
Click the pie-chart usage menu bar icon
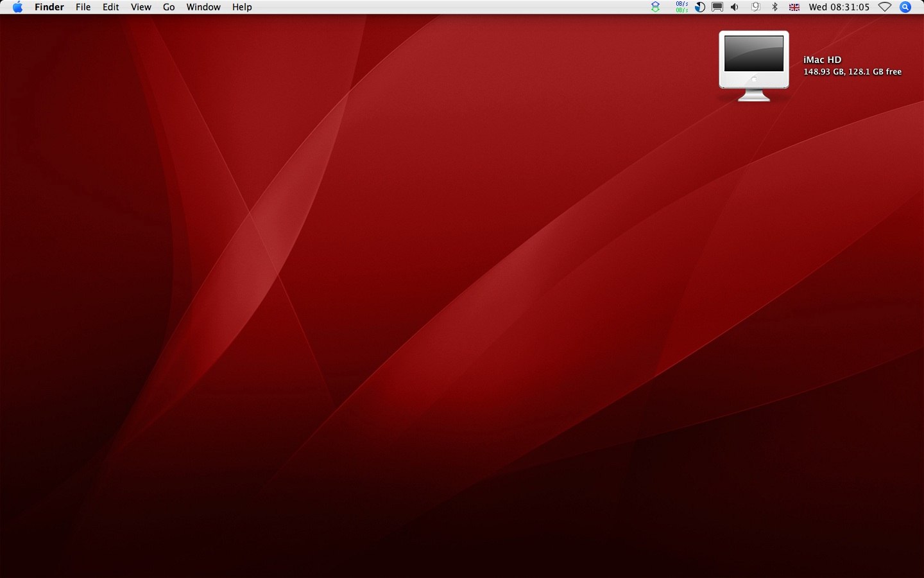700,7
